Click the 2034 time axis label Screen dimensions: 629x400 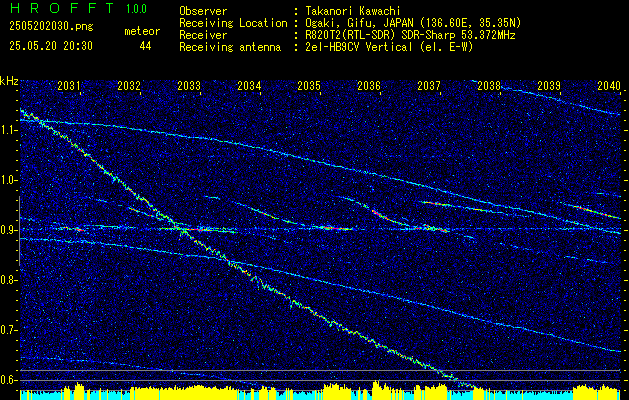(249, 85)
